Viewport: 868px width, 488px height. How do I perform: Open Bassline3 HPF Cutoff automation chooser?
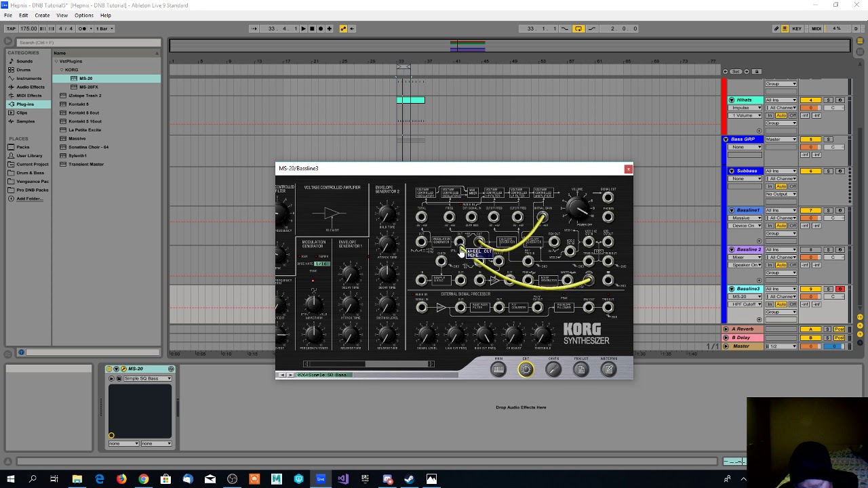click(746, 304)
